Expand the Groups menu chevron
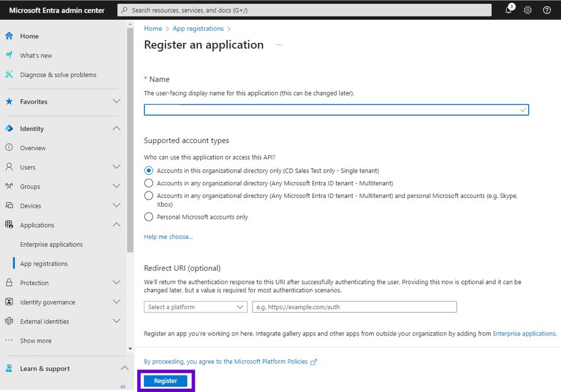The width and height of the screenshot is (561, 392). (x=116, y=186)
